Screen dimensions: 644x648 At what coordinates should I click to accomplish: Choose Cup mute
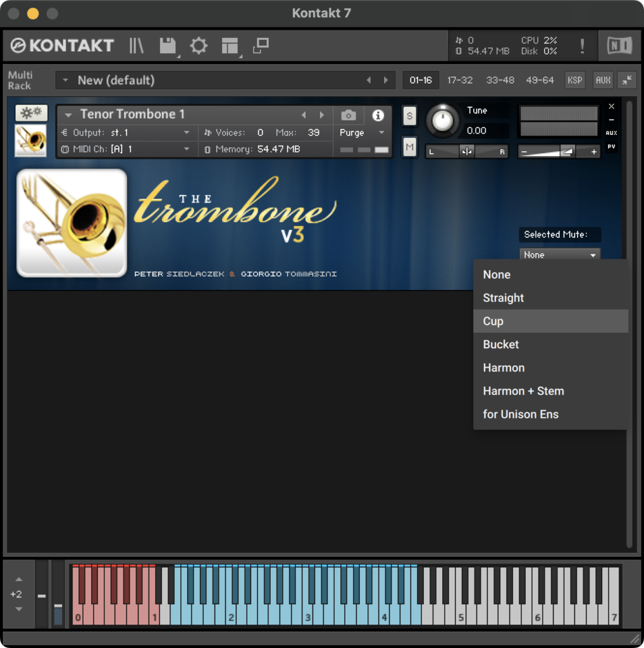[x=550, y=321]
